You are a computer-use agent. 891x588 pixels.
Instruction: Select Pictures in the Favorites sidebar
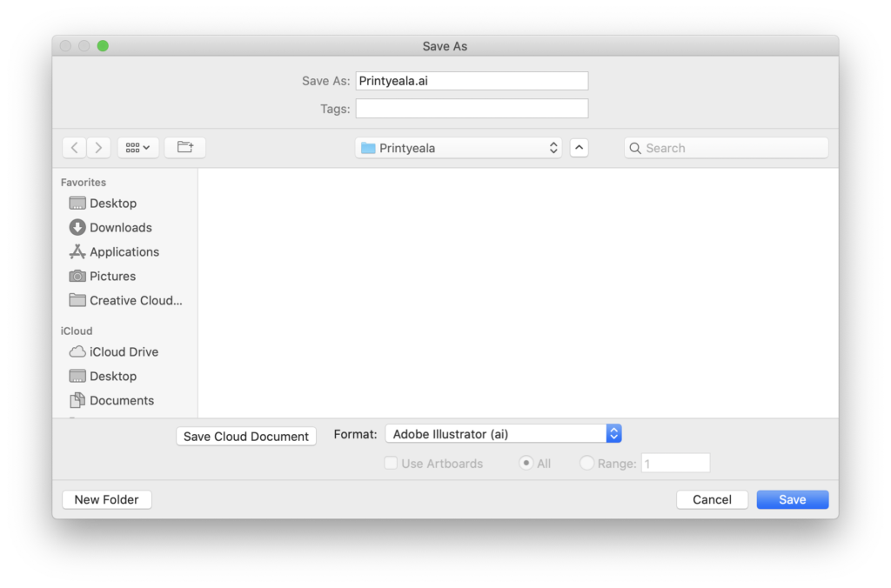pos(112,277)
